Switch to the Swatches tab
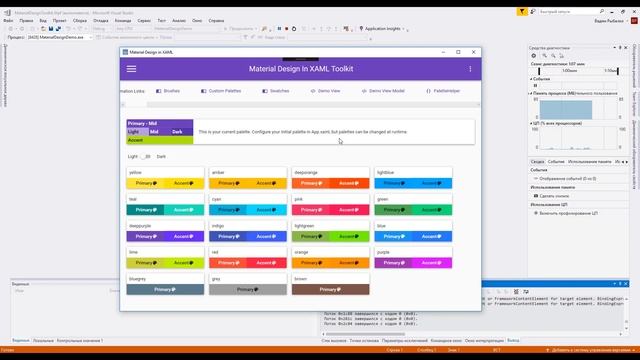 click(276, 91)
